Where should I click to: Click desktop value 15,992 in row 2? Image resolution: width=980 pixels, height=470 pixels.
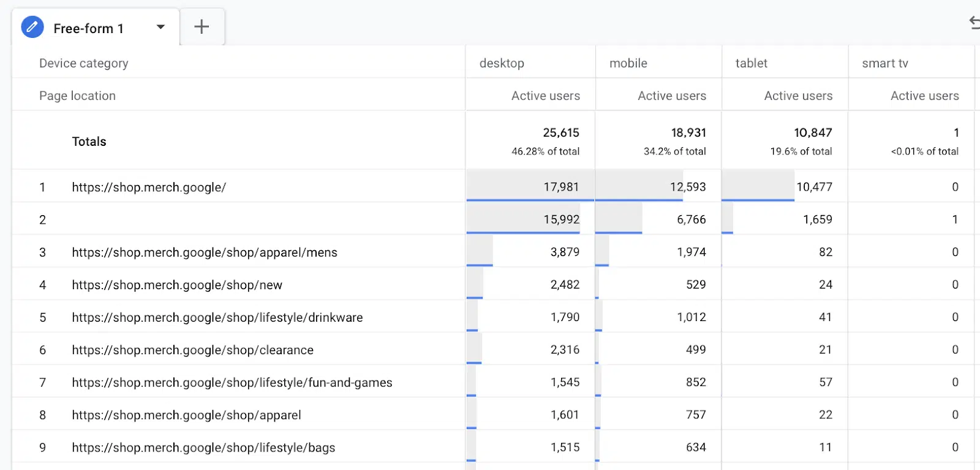point(561,219)
